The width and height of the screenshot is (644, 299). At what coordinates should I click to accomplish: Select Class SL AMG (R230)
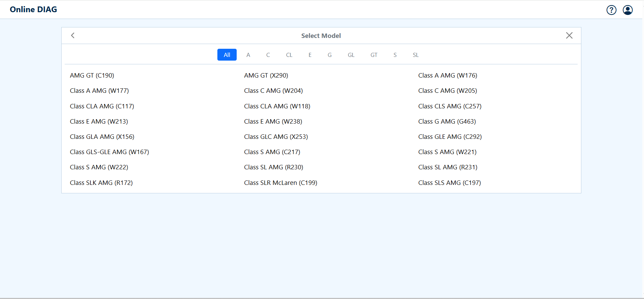[x=274, y=167]
